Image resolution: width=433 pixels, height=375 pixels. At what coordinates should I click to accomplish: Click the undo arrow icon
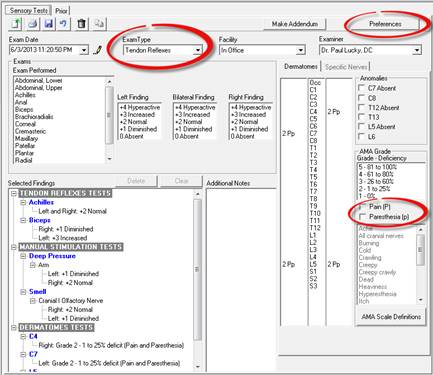click(63, 24)
